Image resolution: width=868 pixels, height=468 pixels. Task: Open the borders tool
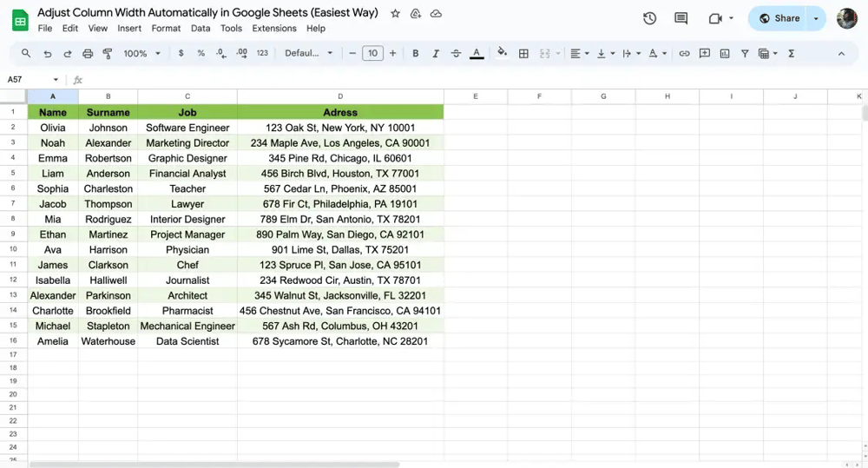click(523, 54)
